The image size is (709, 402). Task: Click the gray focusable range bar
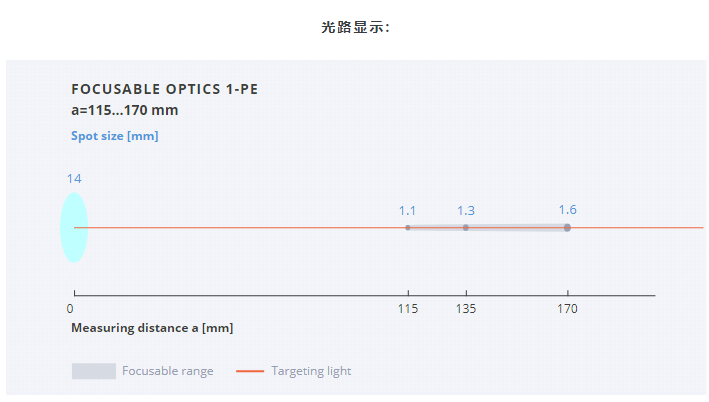click(x=487, y=227)
